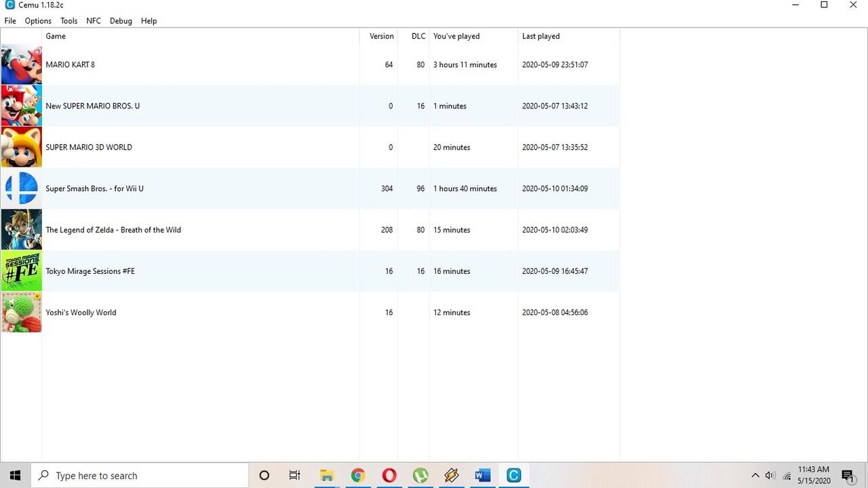
Task: Click Super Smash Bros. - for Wii U title
Action: [95, 189]
